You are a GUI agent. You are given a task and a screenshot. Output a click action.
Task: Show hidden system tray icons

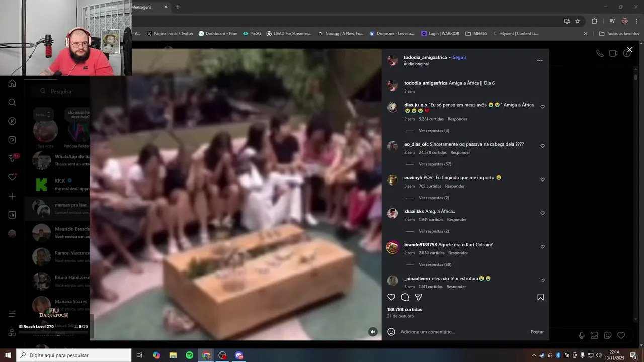535,355
